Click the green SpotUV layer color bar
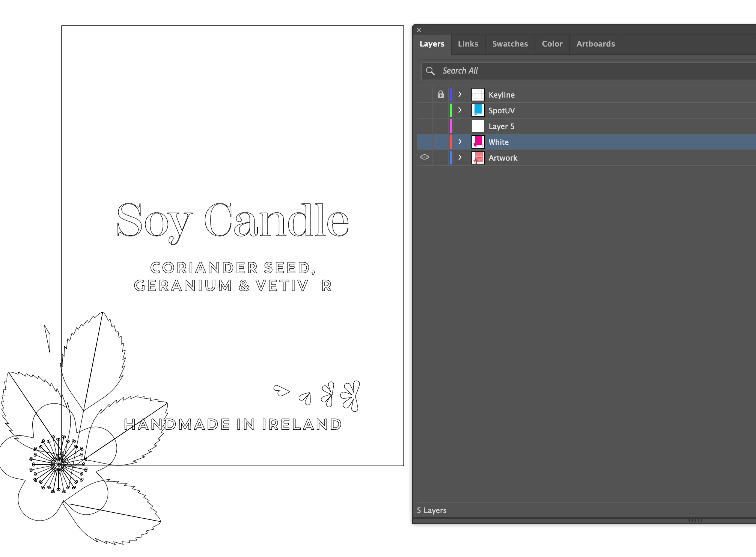This screenshot has height=557, width=756. click(450, 110)
